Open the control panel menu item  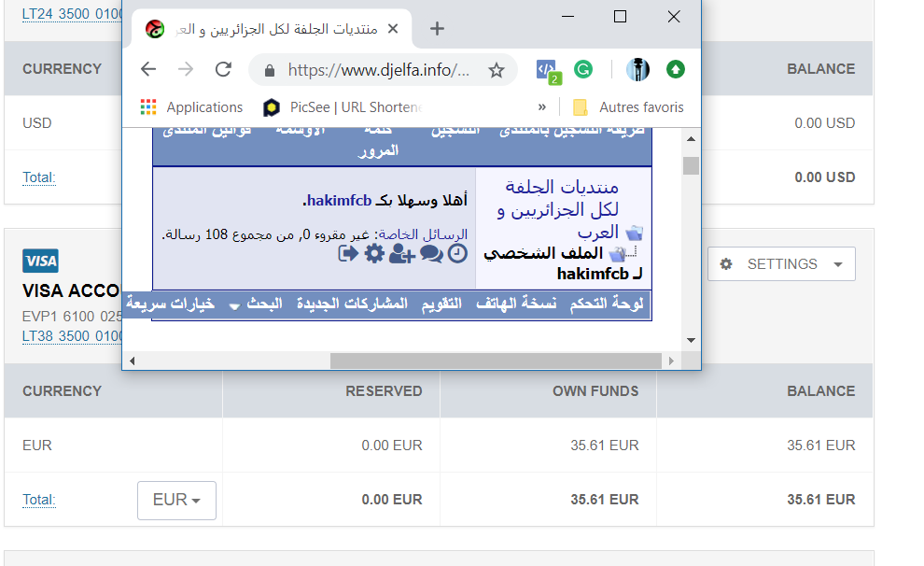tap(607, 303)
